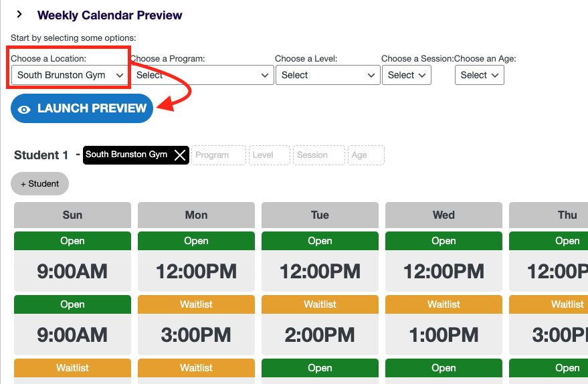Screen dimensions: 588x384
Task: Open Monday 3:00PM waitlist class slot
Action: (x=196, y=334)
